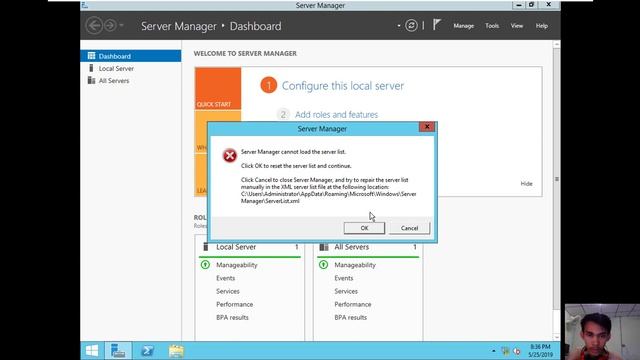Open BPA results under Local Server
Viewport: 640px width, 360px height.
232,317
